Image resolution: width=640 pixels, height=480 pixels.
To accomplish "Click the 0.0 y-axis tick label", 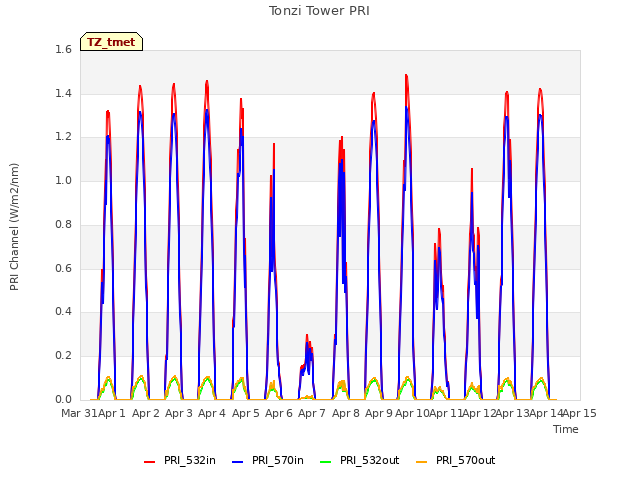I will click(63, 399).
